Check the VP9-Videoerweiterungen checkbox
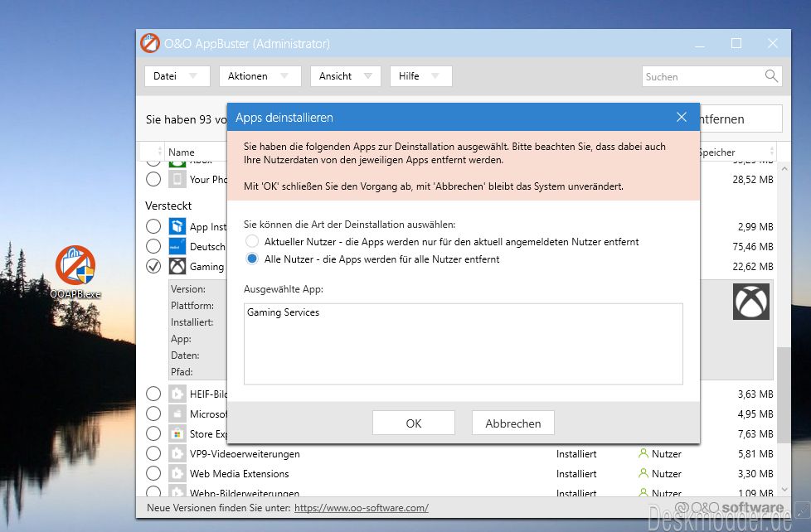The width and height of the screenshot is (811, 532). (153, 453)
